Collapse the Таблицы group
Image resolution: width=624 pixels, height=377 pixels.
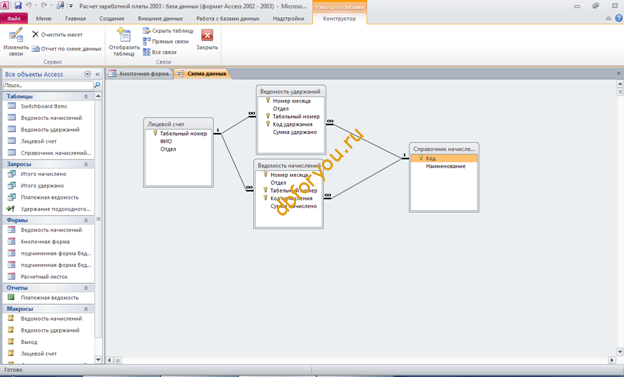click(86, 96)
